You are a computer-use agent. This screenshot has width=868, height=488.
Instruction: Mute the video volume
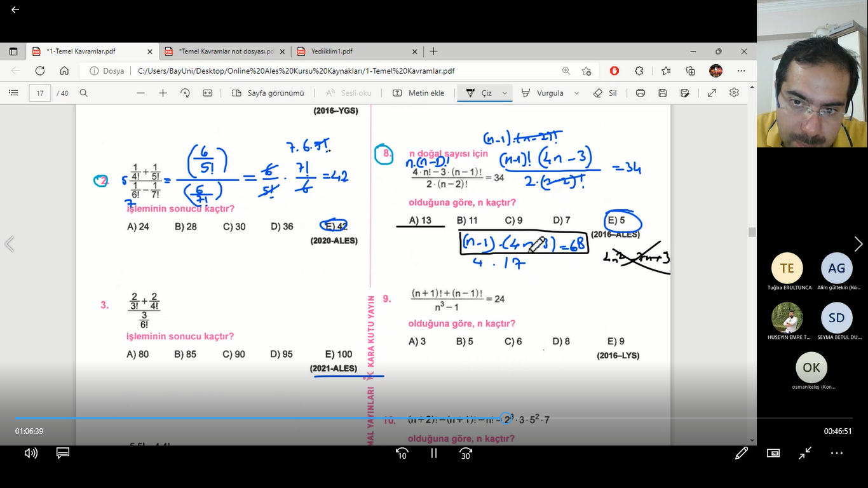[x=31, y=453]
